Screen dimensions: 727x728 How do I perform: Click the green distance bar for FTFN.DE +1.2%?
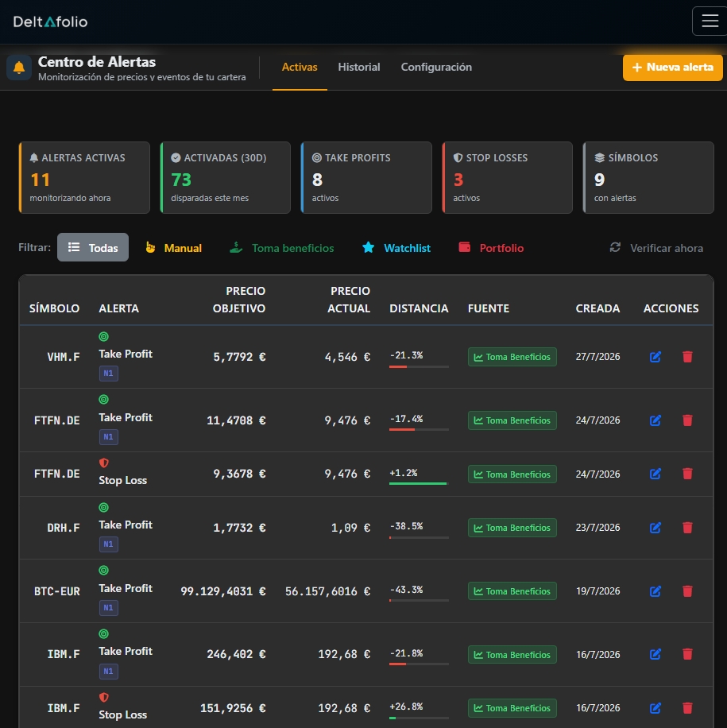pos(420,484)
